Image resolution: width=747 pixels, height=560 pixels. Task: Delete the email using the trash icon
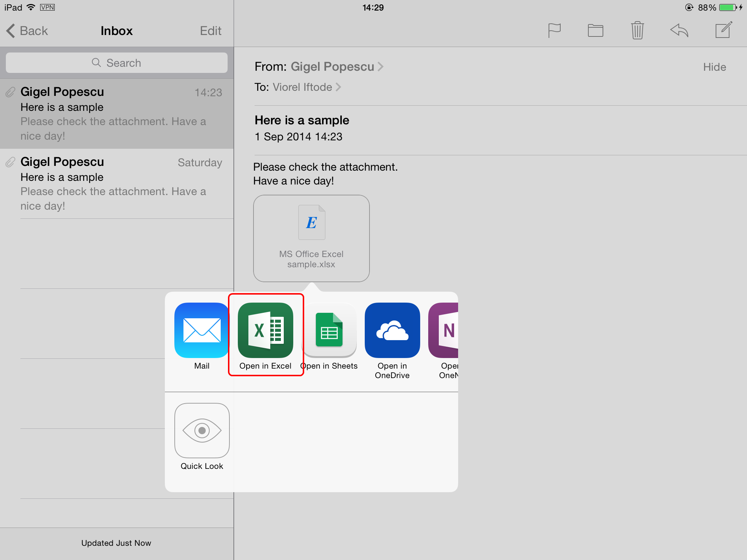click(x=638, y=30)
